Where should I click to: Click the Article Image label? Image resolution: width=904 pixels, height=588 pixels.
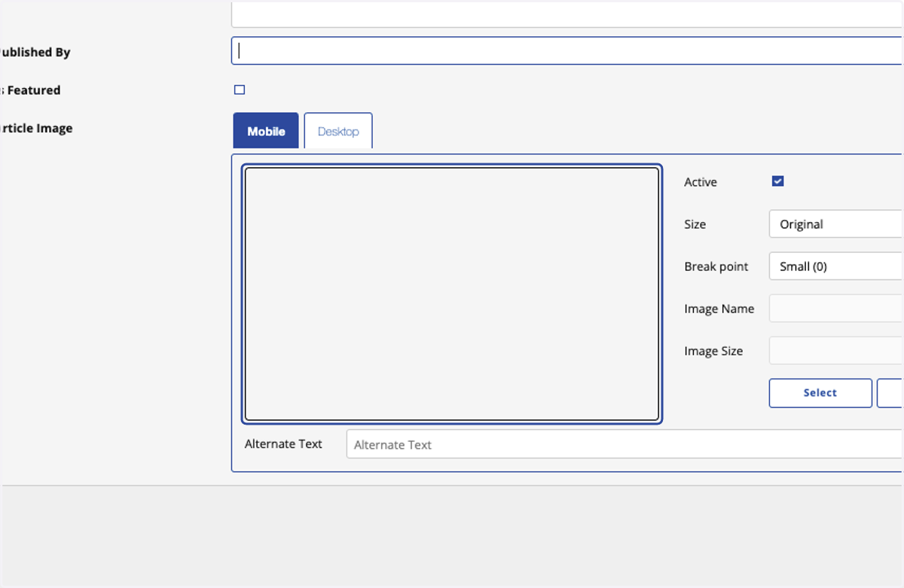pyautogui.click(x=36, y=128)
